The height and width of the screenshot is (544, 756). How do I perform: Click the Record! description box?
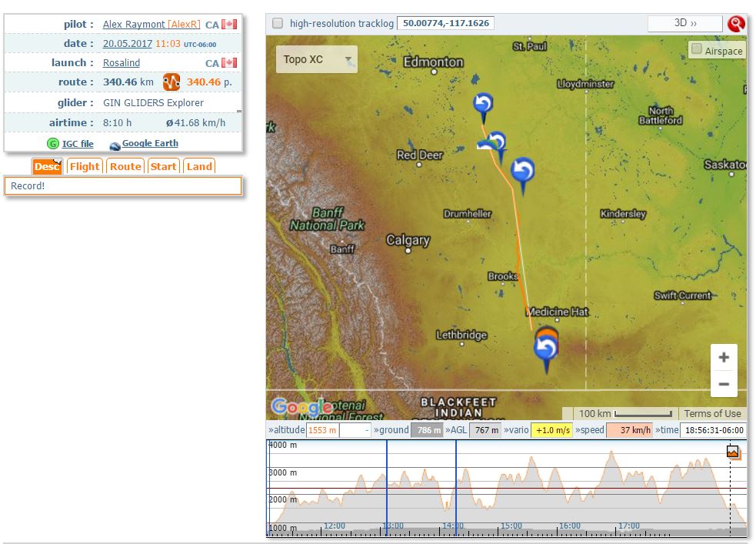click(123, 186)
